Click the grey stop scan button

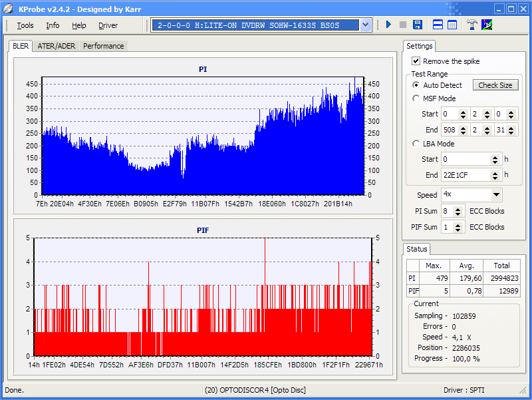pyautogui.click(x=403, y=25)
